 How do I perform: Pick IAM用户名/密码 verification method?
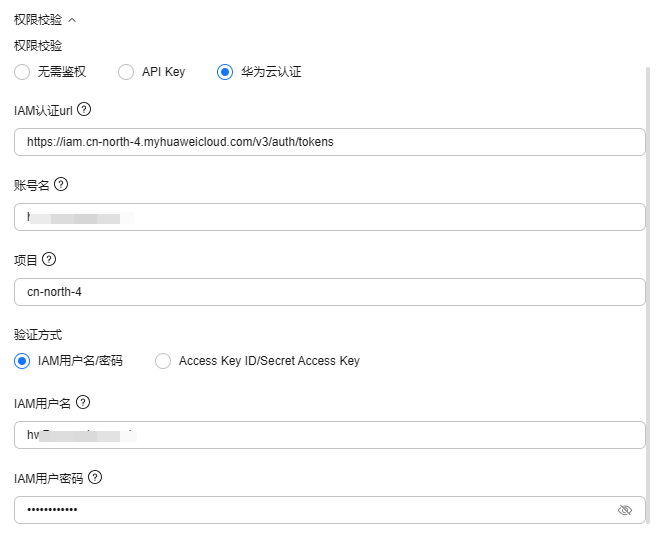[23, 361]
